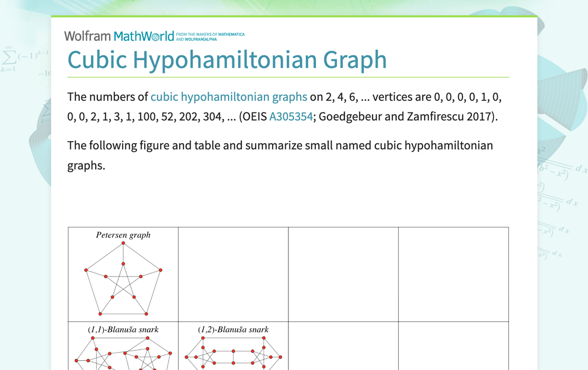The width and height of the screenshot is (588, 370).
Task: Click the Cubic Hypohamiltonian Graph page title
Action: (x=227, y=60)
